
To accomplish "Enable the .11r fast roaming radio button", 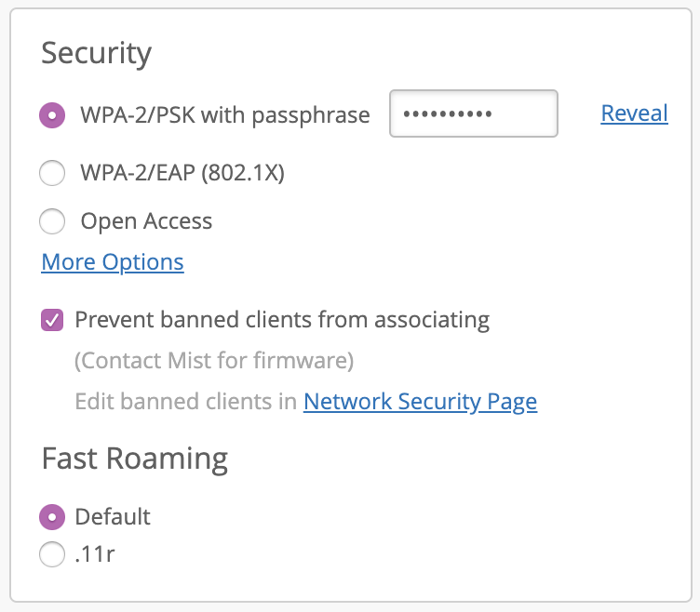I will tap(52, 555).
